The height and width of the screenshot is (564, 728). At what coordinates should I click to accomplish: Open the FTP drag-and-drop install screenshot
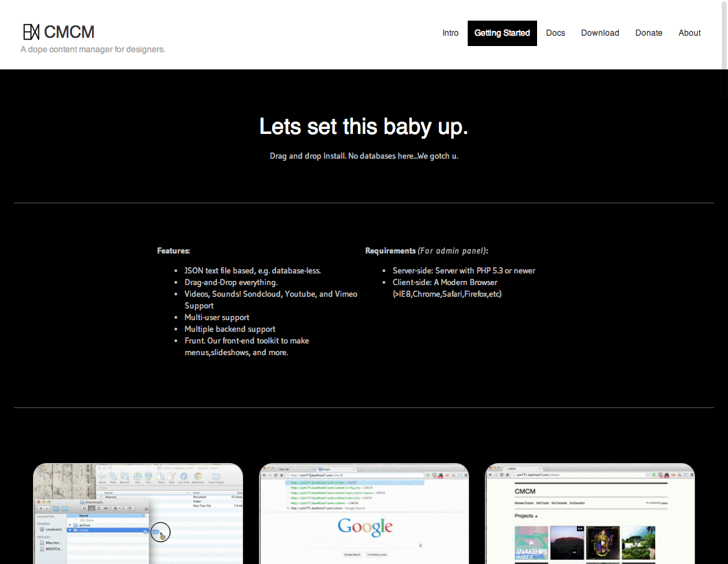click(x=138, y=514)
